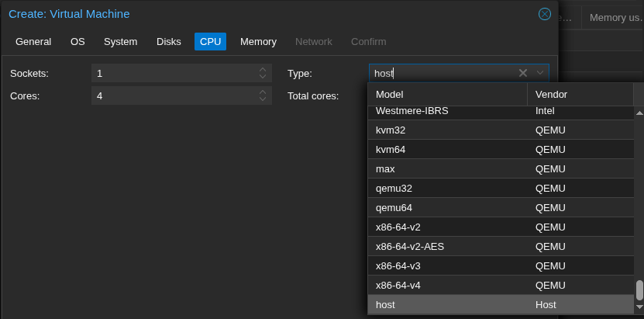Select the kvm64 CPU type

click(391, 149)
